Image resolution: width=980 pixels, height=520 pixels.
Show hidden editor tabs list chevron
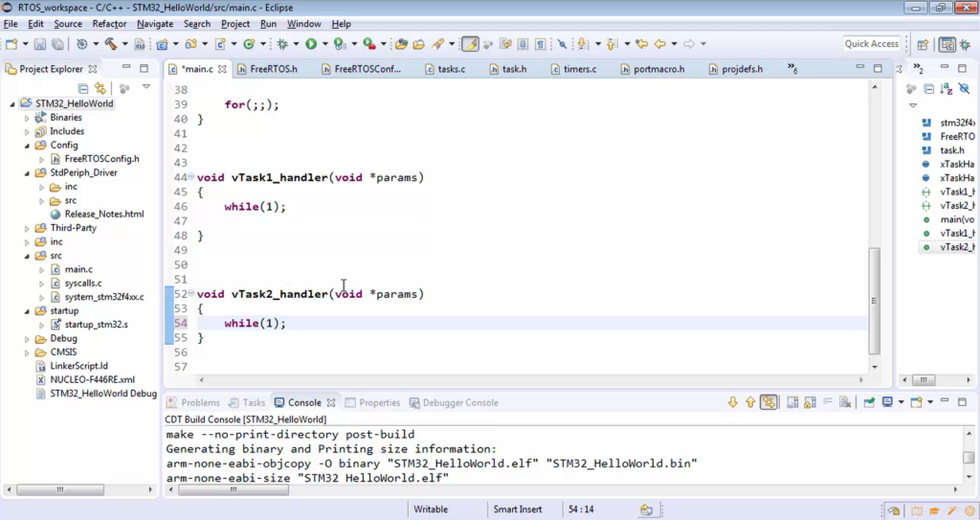[791, 69]
